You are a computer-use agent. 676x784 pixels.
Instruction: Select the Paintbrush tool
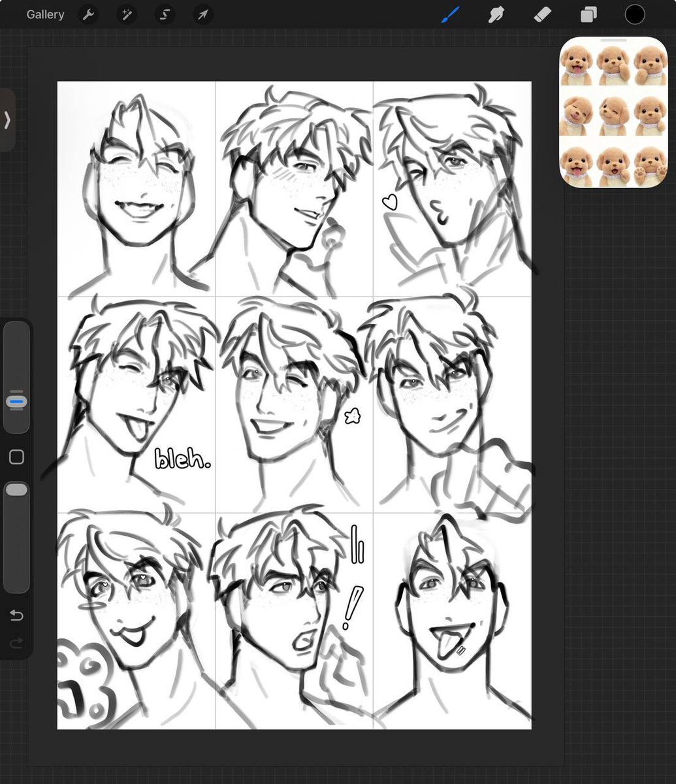451,14
